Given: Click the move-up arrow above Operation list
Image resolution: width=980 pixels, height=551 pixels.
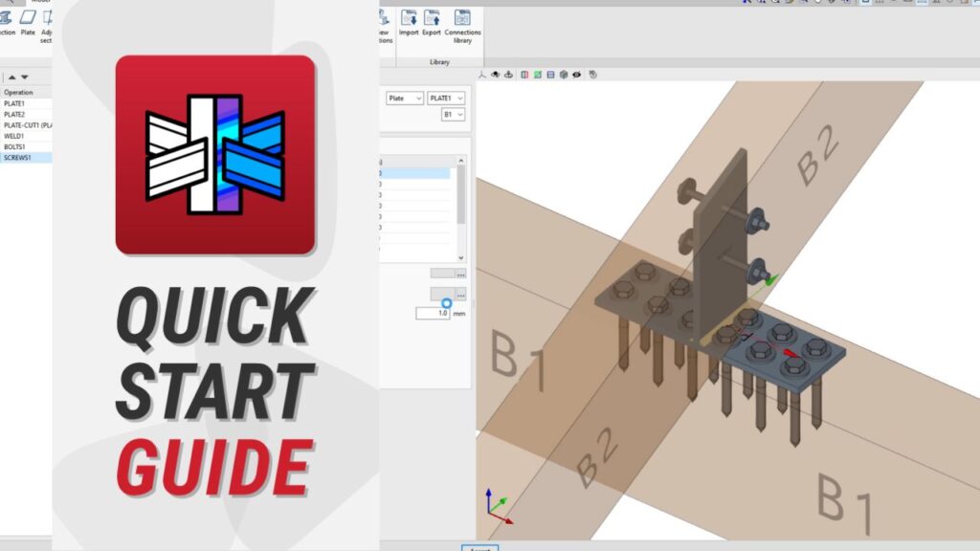Looking at the screenshot, I should (x=12, y=77).
